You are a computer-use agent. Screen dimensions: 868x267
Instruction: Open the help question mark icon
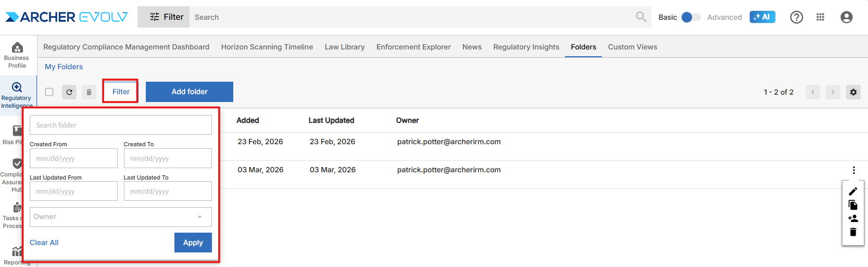(x=796, y=17)
